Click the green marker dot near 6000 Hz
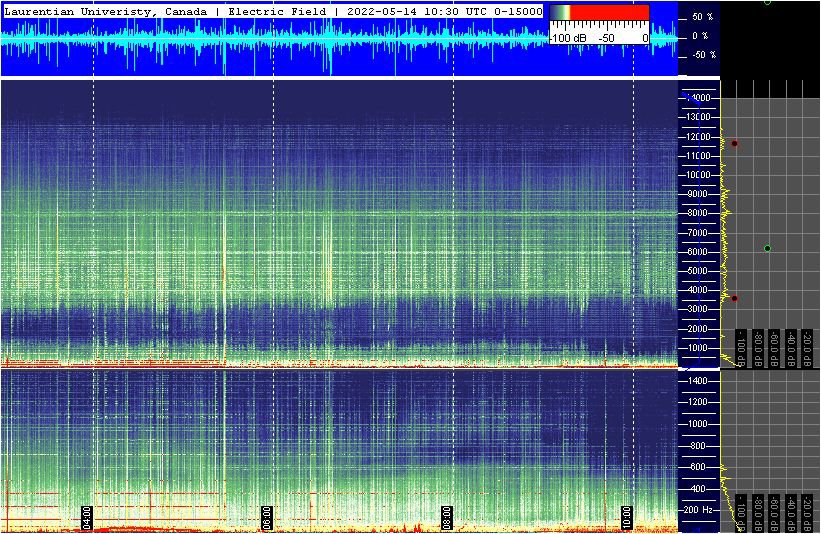Screen dimensions: 821x534 (x=767, y=248)
